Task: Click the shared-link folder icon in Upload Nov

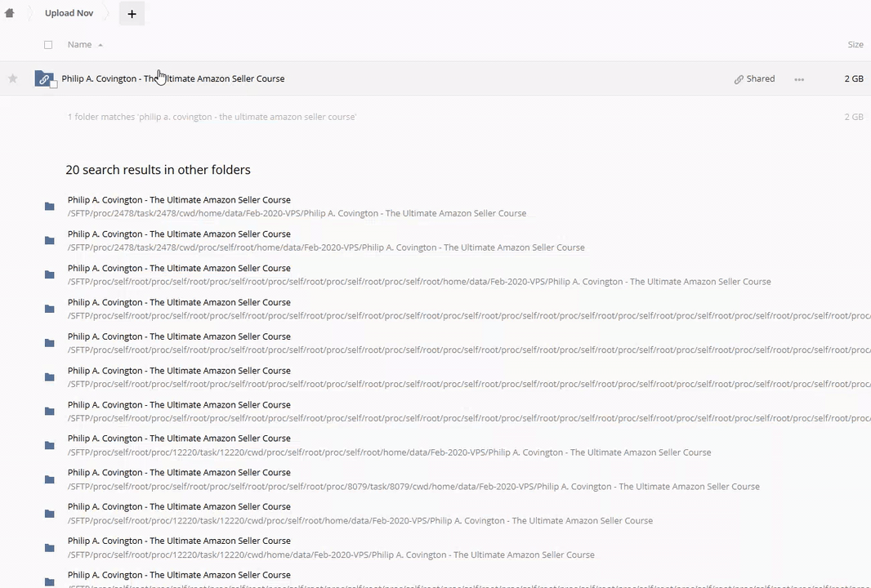Action: (x=43, y=78)
